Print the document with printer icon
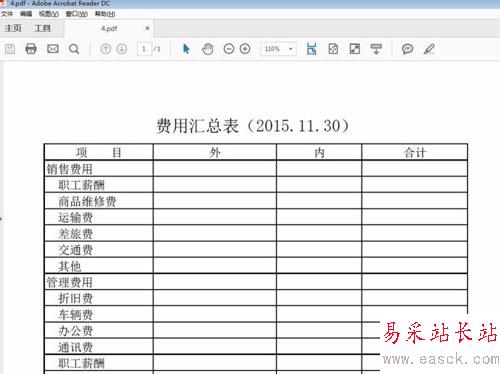500x374 pixels. coord(31,49)
